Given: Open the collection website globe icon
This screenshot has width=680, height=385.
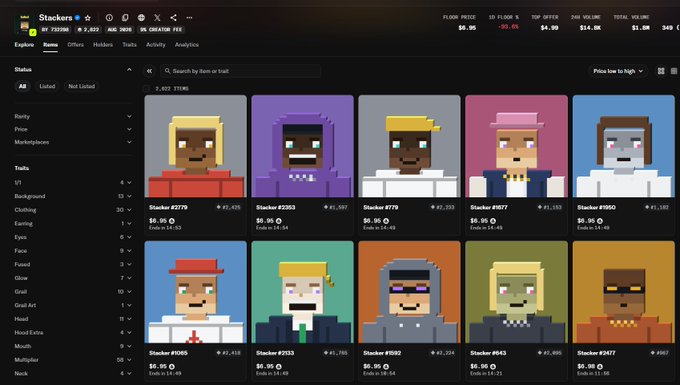Looking at the screenshot, I should tap(141, 18).
